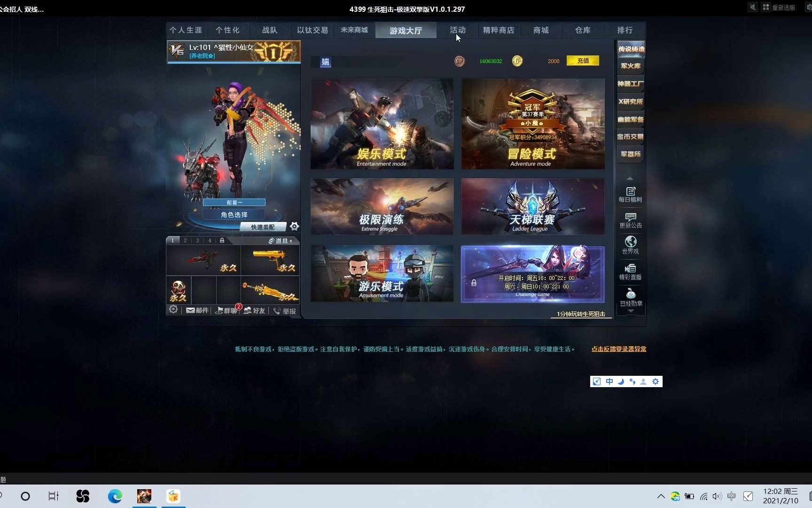812x508 pixels.
Task: Expand the side list down arrow
Action: [x=631, y=311]
